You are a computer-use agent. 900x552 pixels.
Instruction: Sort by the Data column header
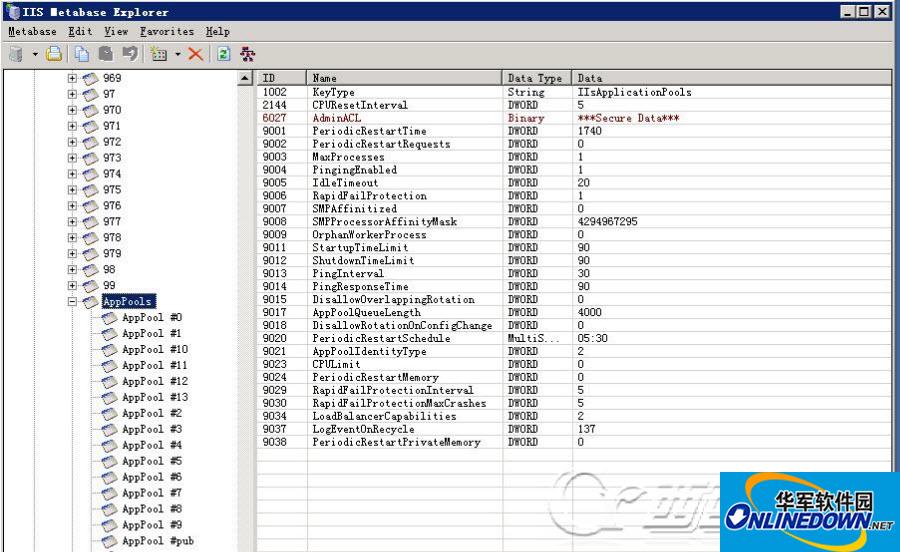point(732,78)
